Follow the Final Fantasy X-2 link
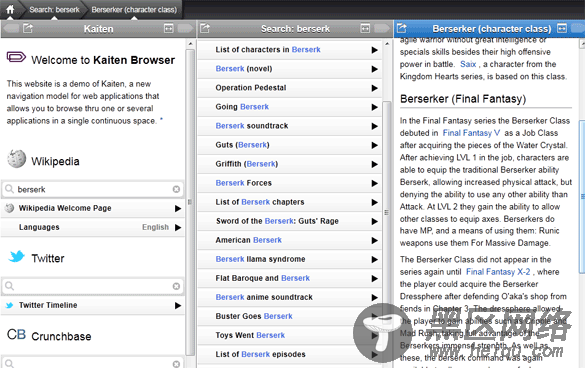 click(x=498, y=272)
